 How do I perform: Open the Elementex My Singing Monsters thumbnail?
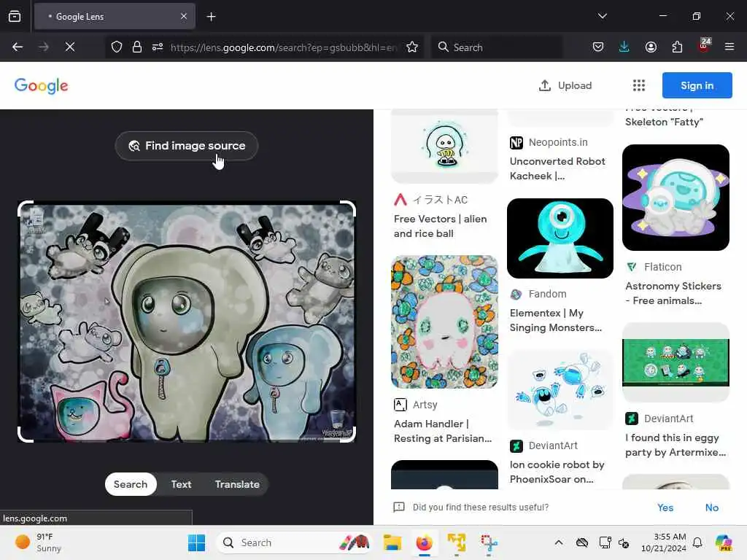pyautogui.click(x=560, y=238)
